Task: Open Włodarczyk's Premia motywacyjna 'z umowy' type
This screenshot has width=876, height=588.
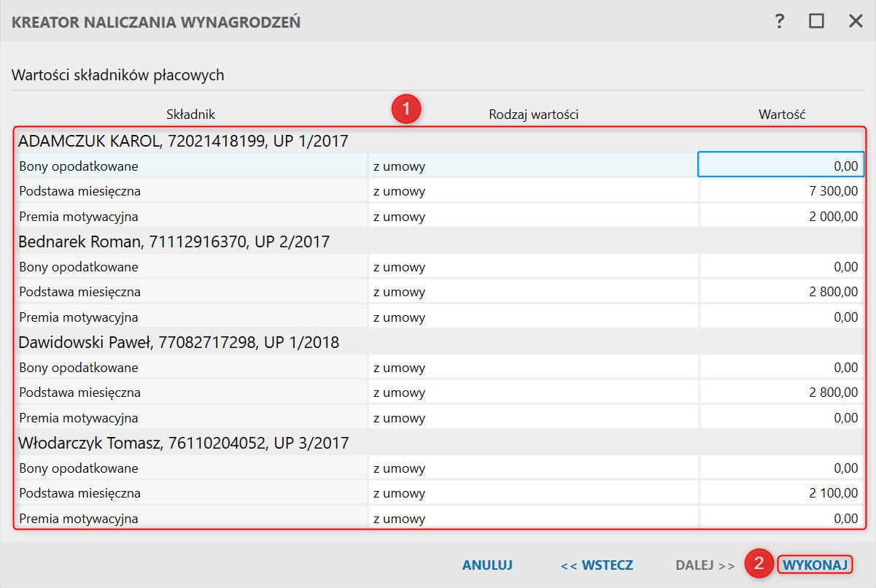Action: pos(533,518)
